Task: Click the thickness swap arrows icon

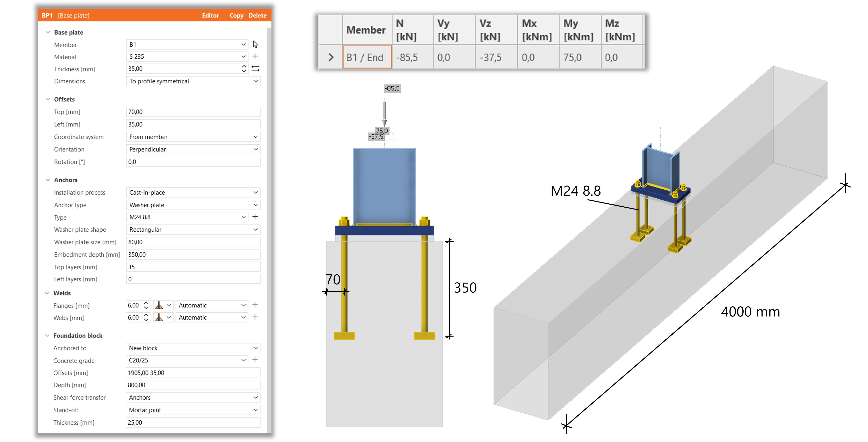Action: 255,69
